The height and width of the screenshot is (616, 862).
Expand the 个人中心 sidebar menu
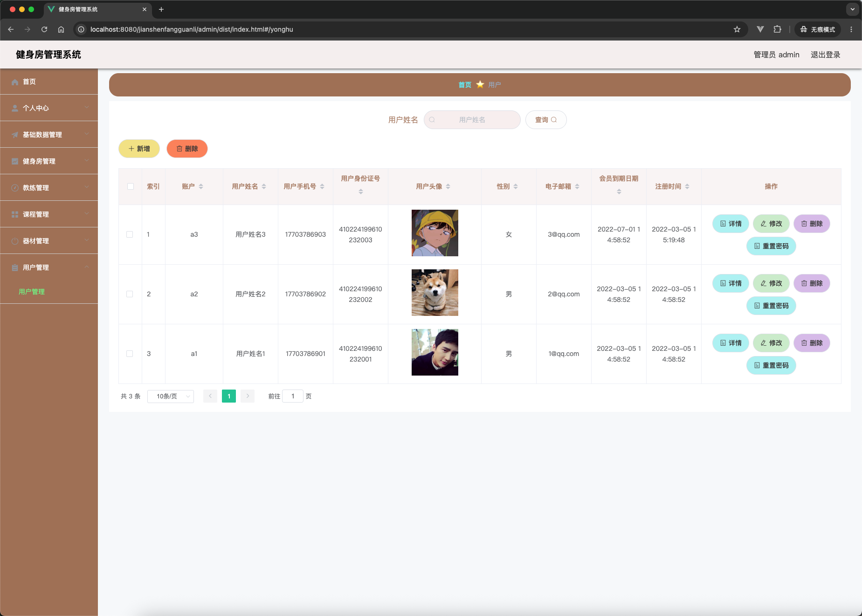[x=49, y=108]
